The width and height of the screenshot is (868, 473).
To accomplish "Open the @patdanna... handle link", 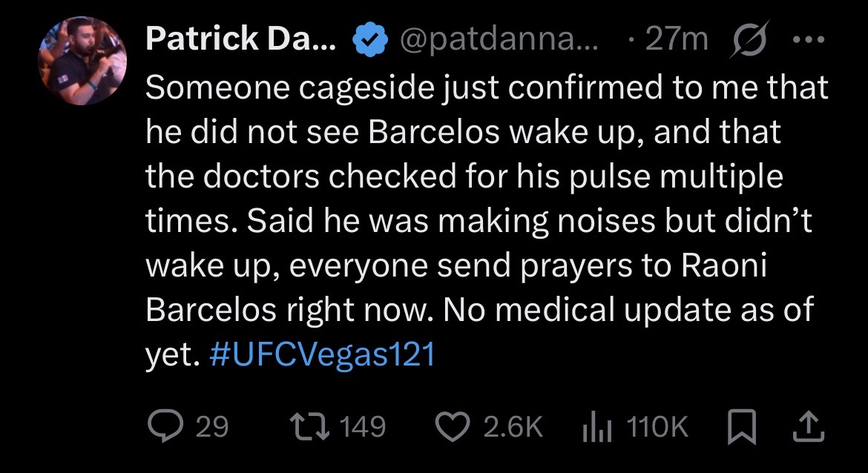I will click(499, 40).
